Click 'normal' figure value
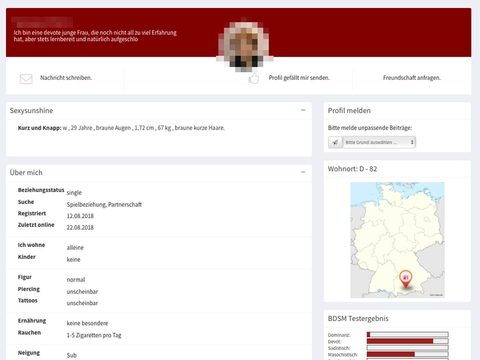 pyautogui.click(x=76, y=280)
